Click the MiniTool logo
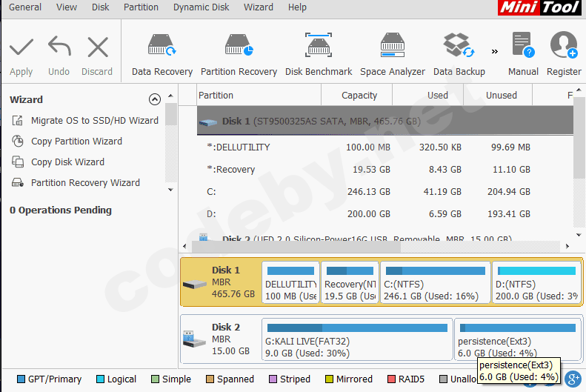The image size is (586, 392). pyautogui.click(x=539, y=7)
